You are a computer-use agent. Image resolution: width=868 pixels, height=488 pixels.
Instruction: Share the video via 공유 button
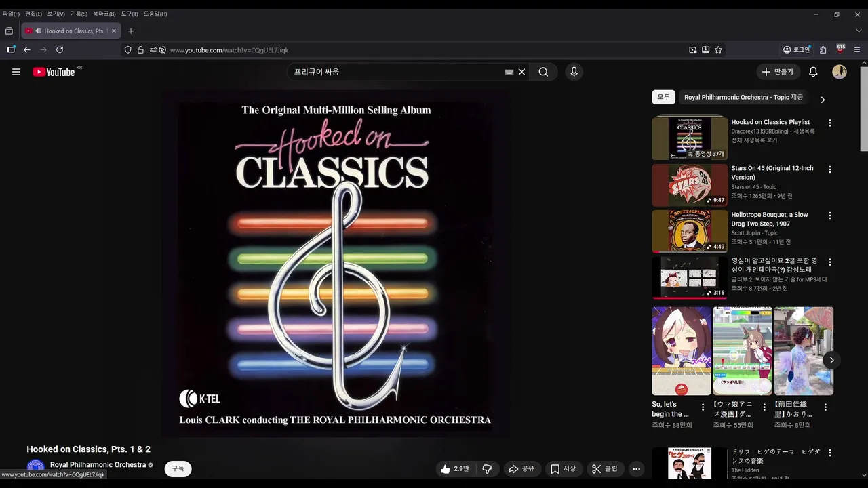tap(521, 469)
